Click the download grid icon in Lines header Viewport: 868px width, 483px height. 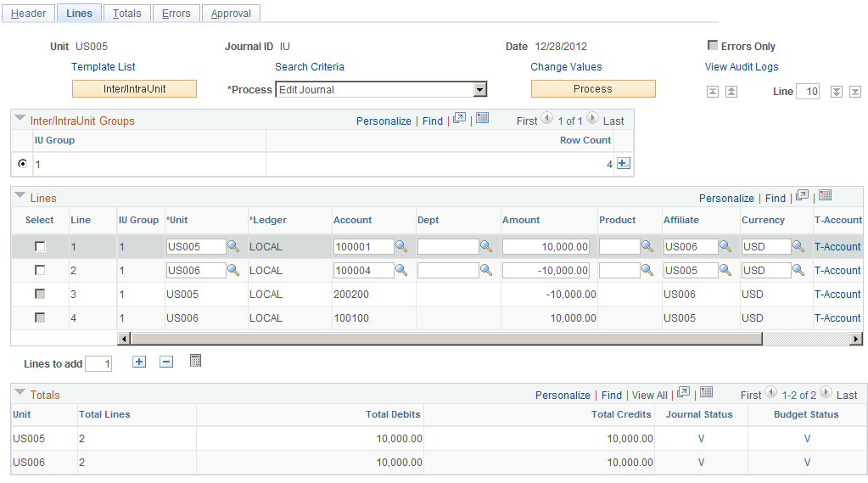[826, 195]
